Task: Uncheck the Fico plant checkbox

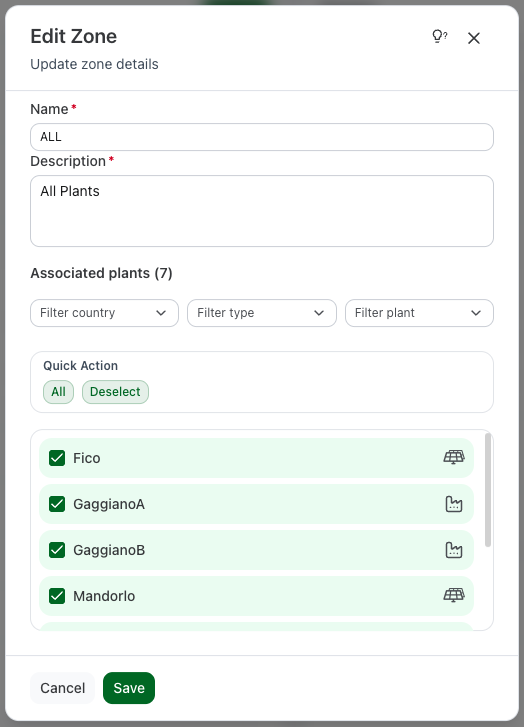Action: pos(57,458)
